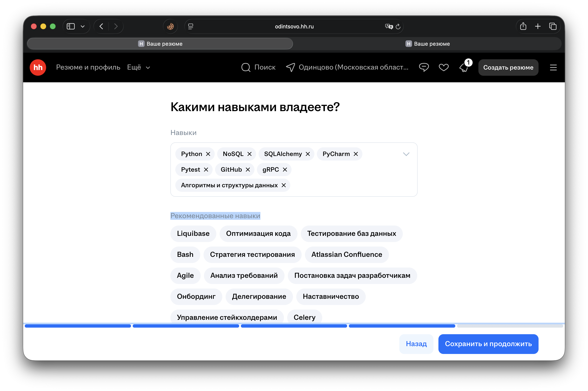
Task: Open the sidebar dropdown chevron
Action: click(x=83, y=26)
